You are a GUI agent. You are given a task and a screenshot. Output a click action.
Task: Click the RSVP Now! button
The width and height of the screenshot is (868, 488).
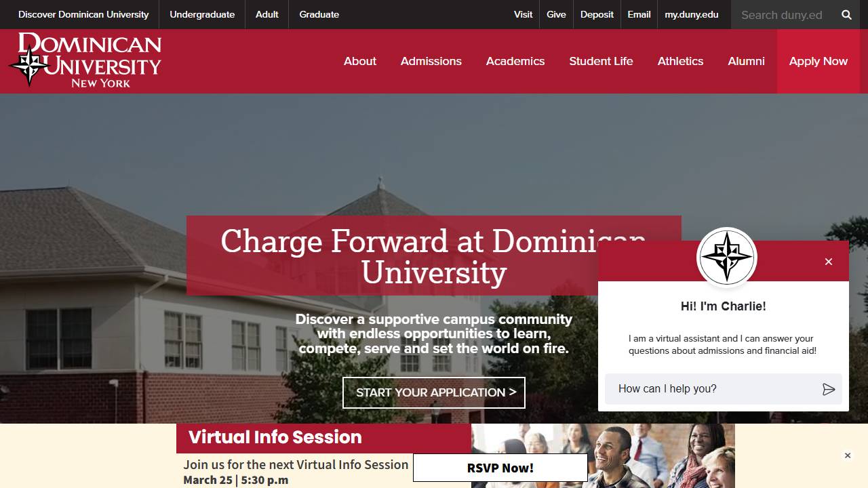(x=500, y=468)
